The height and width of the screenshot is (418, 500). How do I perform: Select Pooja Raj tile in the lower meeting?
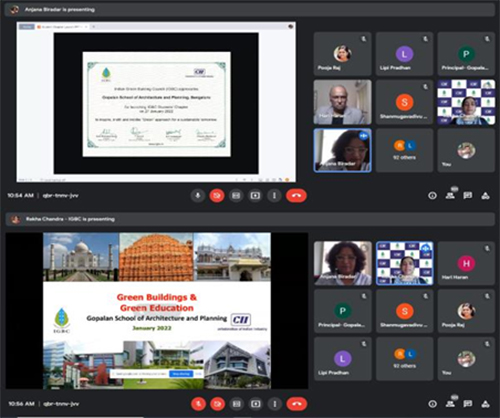coord(466,311)
